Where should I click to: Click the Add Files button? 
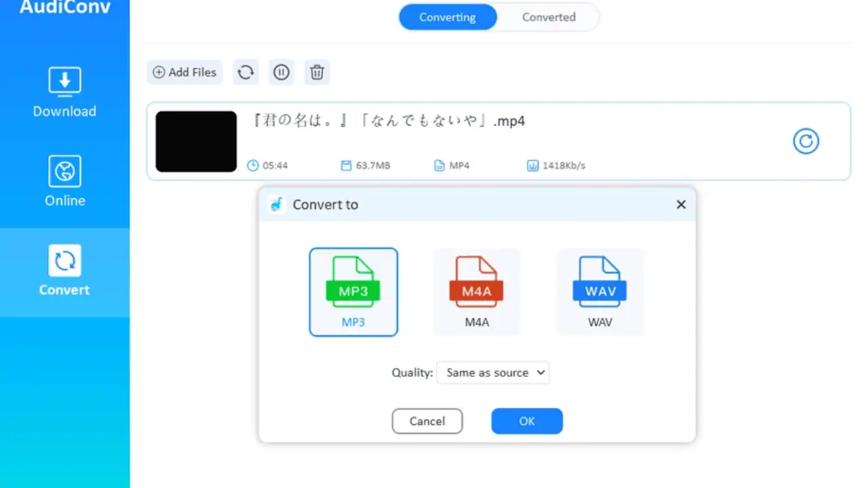184,72
